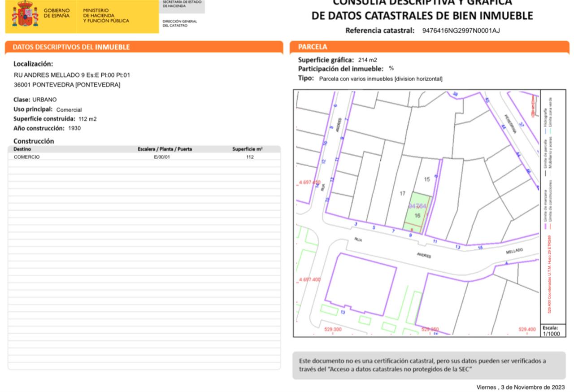This screenshot has width=574, height=392.
Task: Click the 'Año construcción:' label
Action: [x=39, y=128]
